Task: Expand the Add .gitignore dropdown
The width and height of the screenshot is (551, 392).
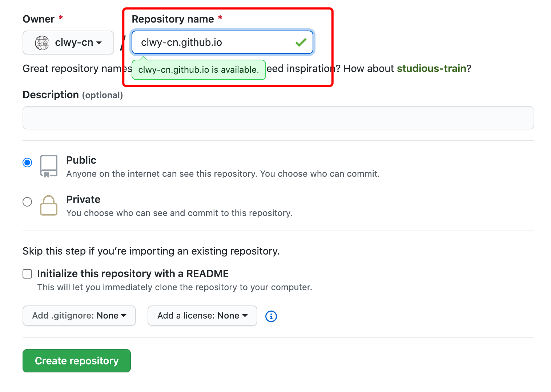Action: tap(79, 316)
